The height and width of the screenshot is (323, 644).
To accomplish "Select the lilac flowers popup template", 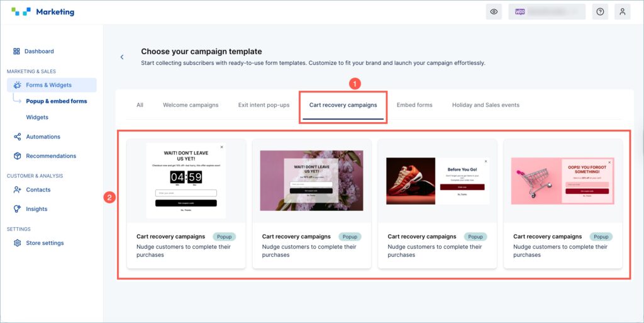I will tap(312, 204).
